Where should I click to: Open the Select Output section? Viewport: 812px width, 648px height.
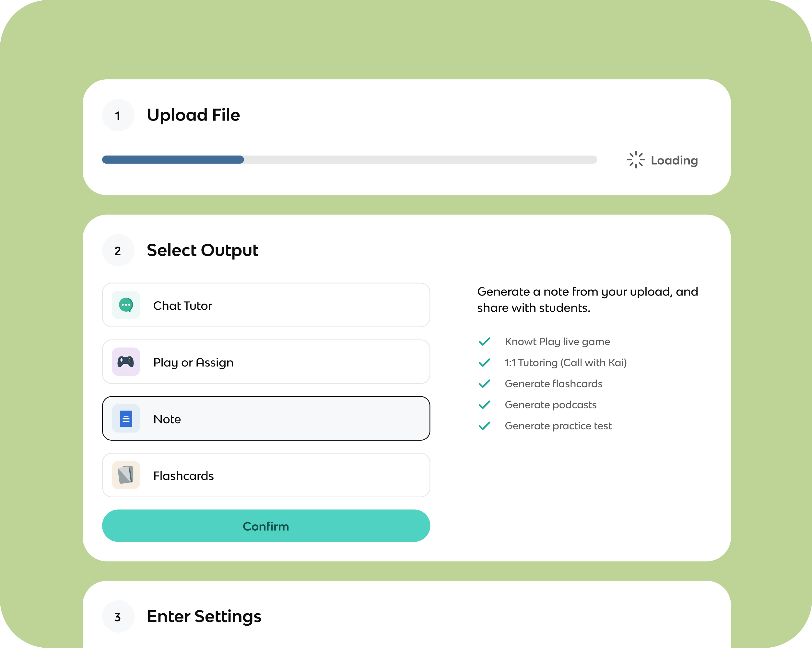(203, 250)
